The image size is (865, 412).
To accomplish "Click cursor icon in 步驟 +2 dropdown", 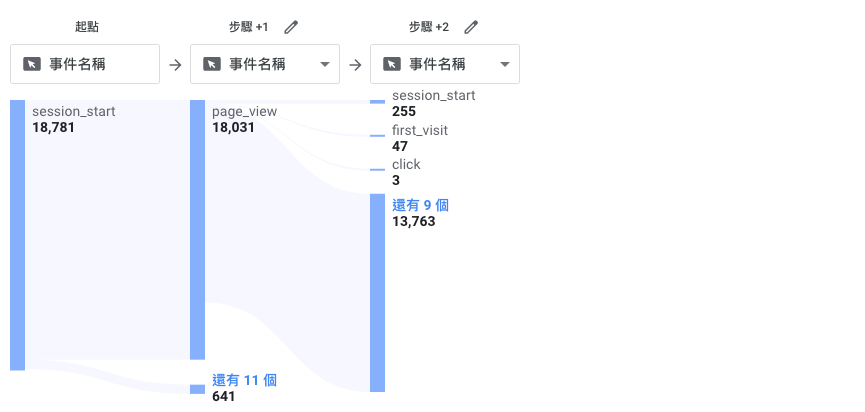I will point(391,64).
